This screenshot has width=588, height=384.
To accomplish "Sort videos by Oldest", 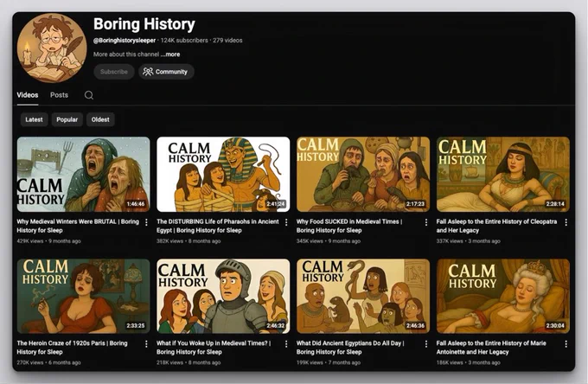I will point(100,119).
